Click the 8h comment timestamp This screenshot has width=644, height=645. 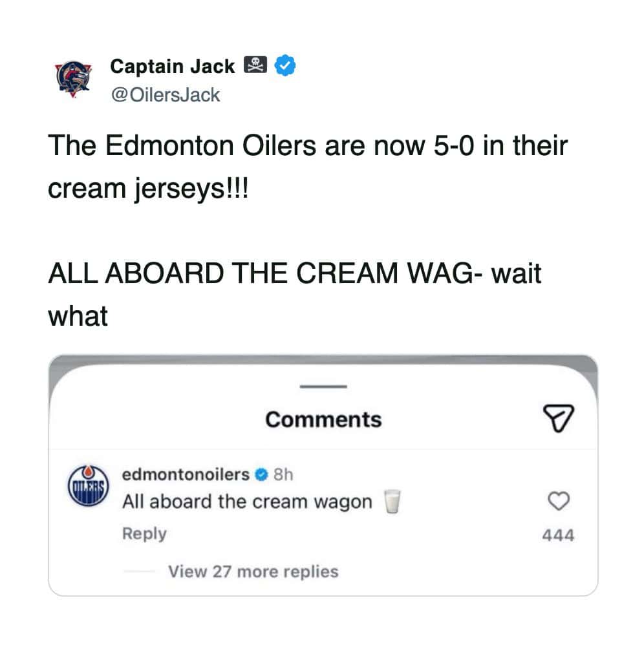[x=283, y=475]
